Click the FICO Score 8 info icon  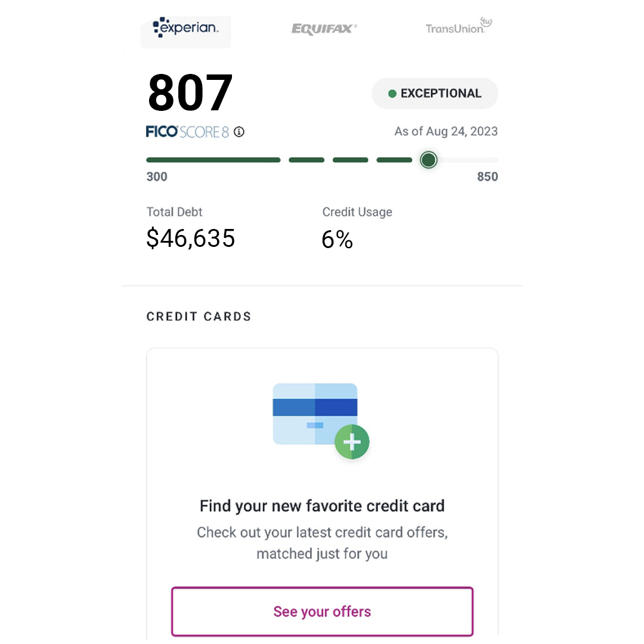click(239, 132)
